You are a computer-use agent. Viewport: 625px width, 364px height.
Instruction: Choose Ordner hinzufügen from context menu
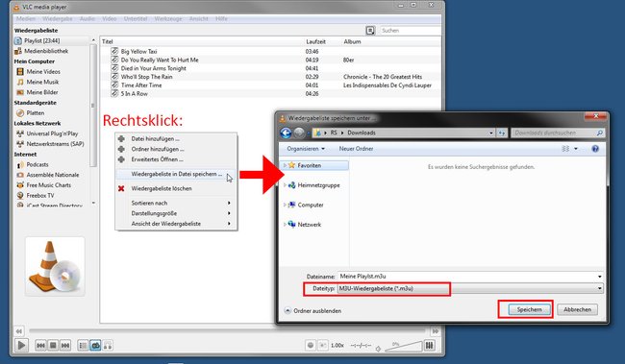[176, 149]
